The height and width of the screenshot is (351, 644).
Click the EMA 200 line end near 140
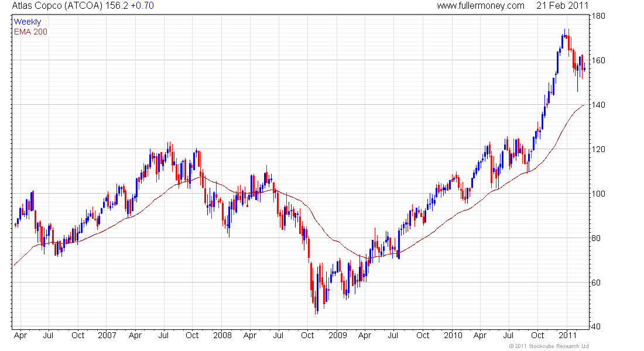coord(583,106)
